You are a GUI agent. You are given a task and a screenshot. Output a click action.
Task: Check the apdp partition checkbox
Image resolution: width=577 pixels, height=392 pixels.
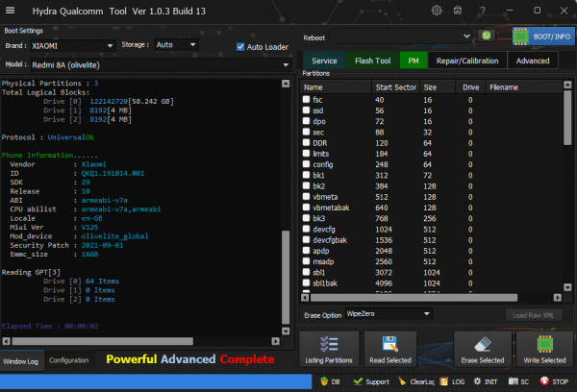click(x=306, y=251)
